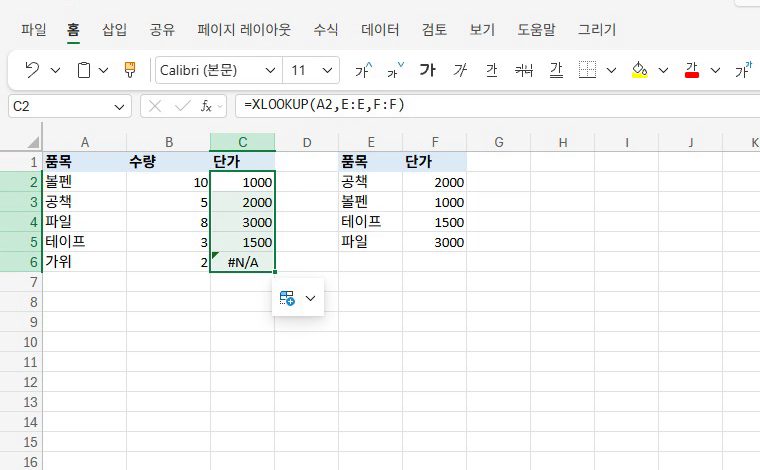Open the 파일 menu tab

[34, 30]
